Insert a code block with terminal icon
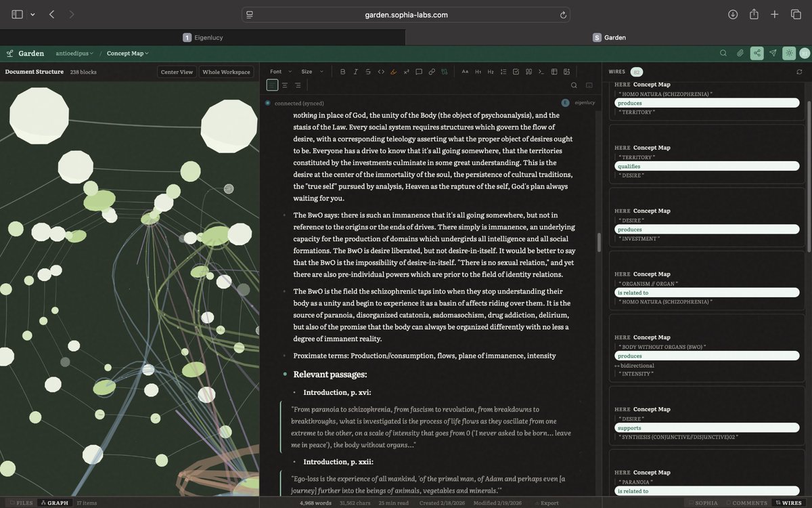The image size is (812, 508). pyautogui.click(x=541, y=72)
